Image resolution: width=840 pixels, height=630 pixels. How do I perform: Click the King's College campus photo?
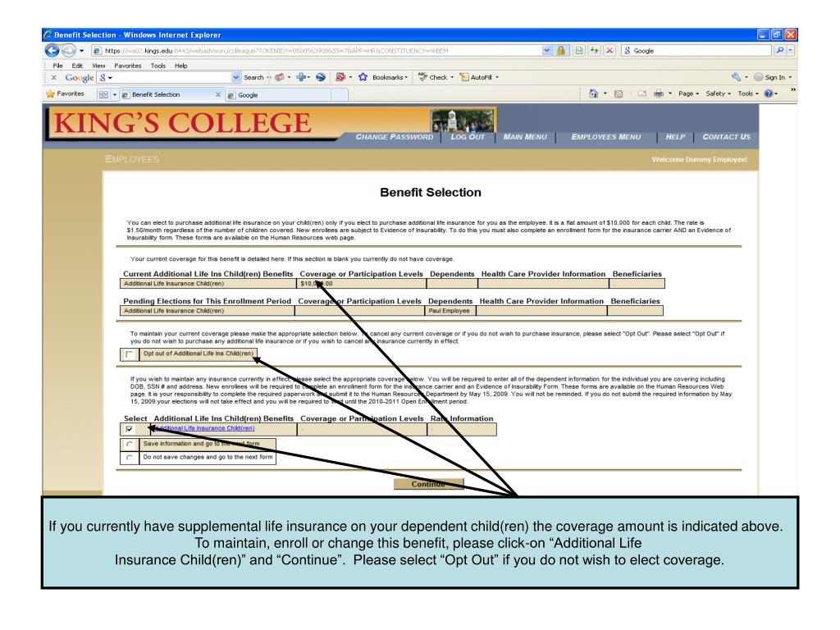click(x=463, y=121)
